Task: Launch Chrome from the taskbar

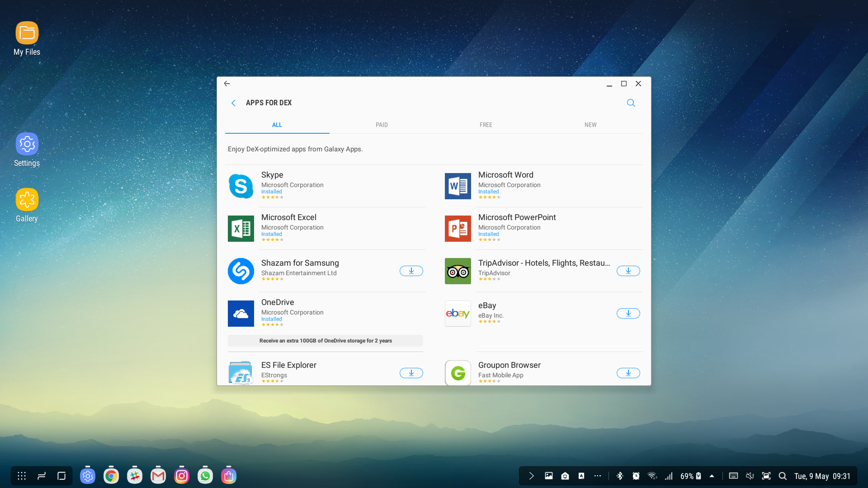Action: (111, 476)
